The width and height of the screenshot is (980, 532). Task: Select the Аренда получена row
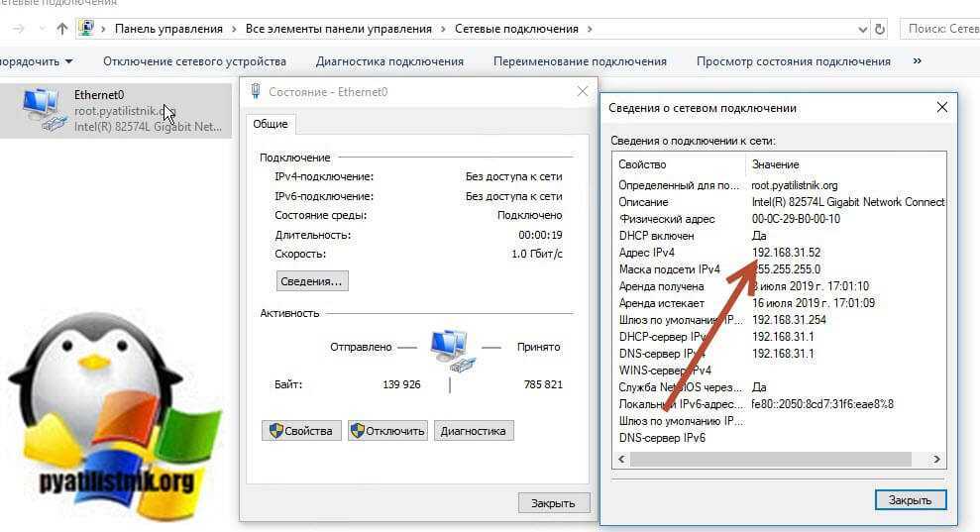780,286
